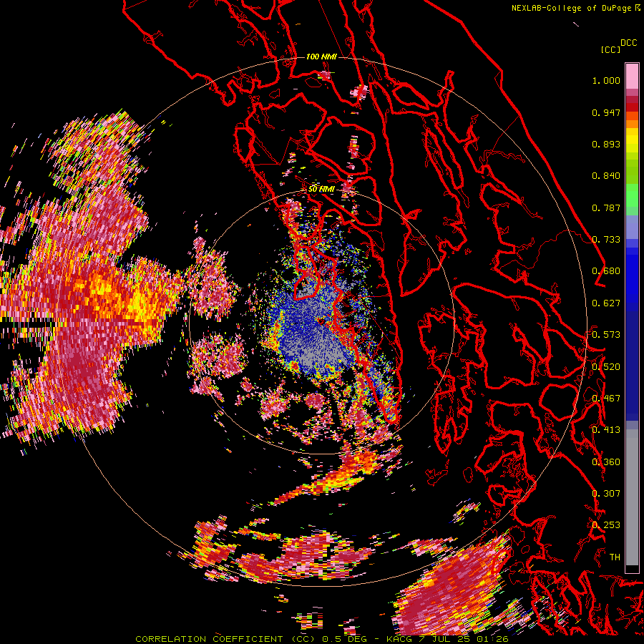
Task: Click the DCC label above color scale
Action: pyautogui.click(x=629, y=43)
